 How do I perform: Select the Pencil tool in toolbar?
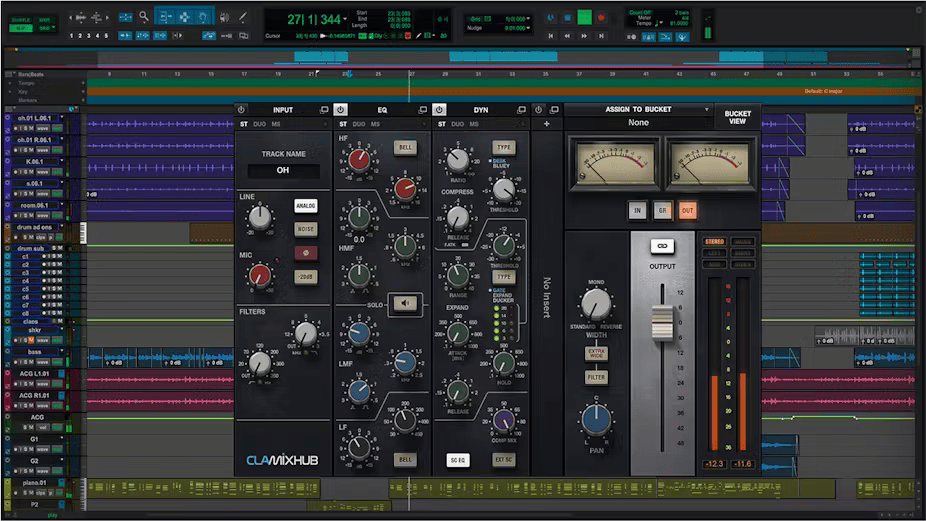pos(243,17)
